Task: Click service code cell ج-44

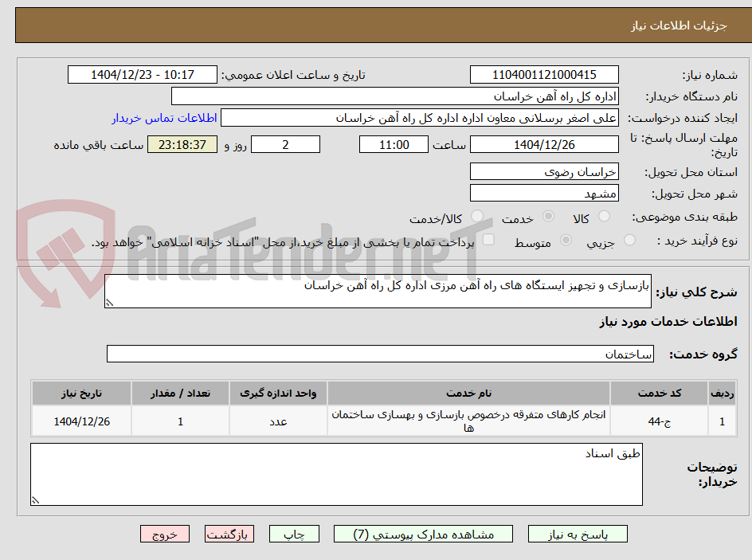Action: click(660, 421)
